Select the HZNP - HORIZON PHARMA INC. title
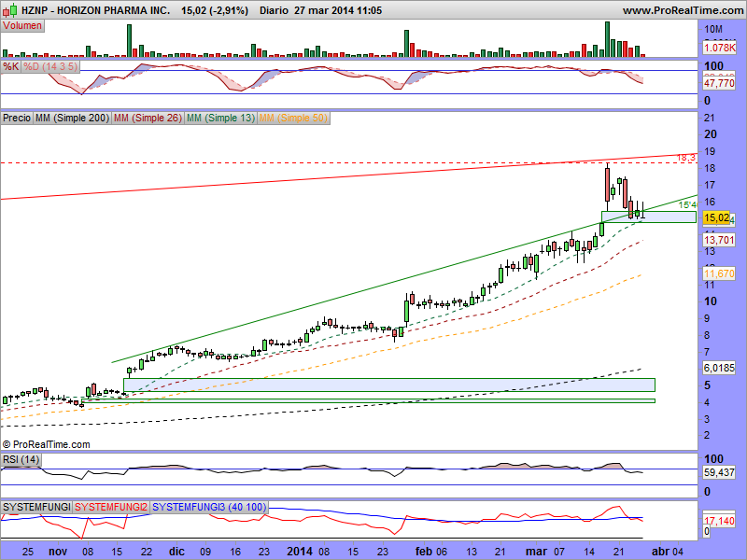Viewport: 747px width, 560px height. point(95,10)
